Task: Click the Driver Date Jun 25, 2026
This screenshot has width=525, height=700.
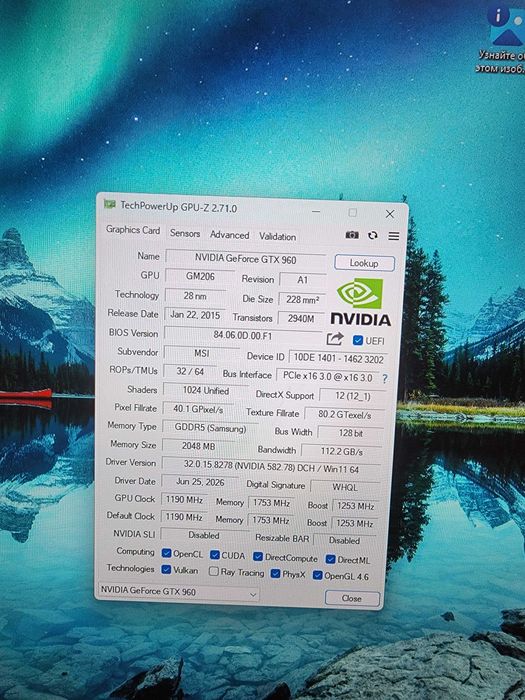Action: (200, 482)
